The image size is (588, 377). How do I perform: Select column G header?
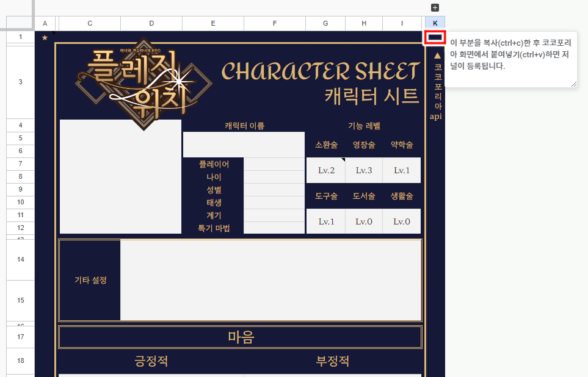[x=325, y=23]
